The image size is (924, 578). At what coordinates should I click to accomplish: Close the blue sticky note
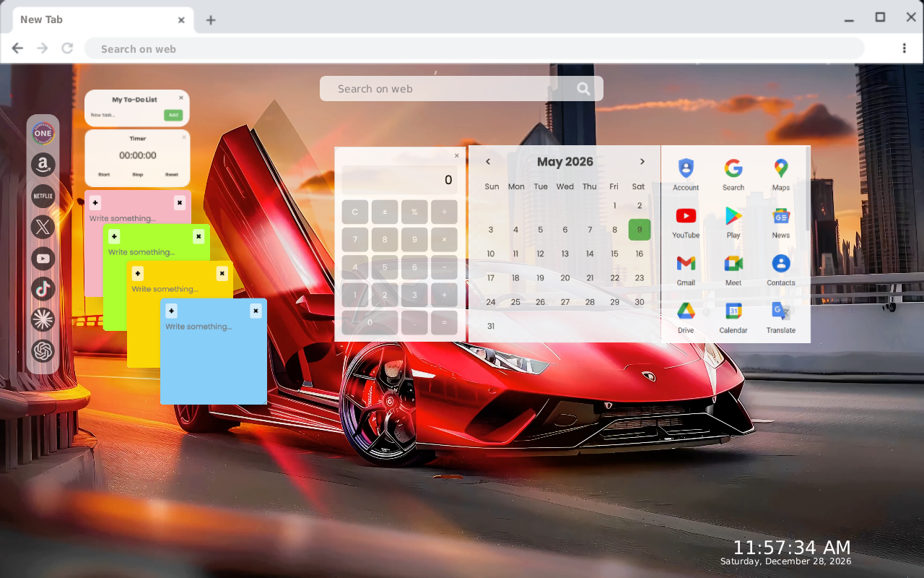256,311
